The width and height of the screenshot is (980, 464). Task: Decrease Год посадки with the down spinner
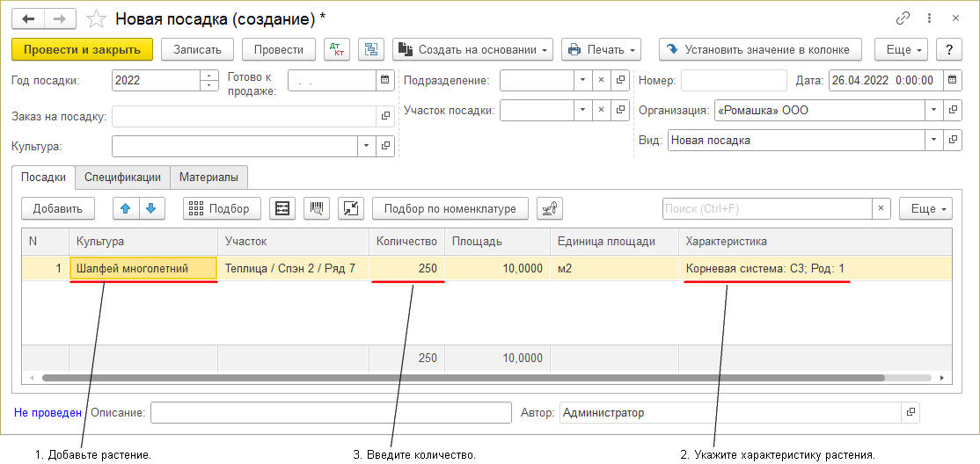pyautogui.click(x=208, y=85)
